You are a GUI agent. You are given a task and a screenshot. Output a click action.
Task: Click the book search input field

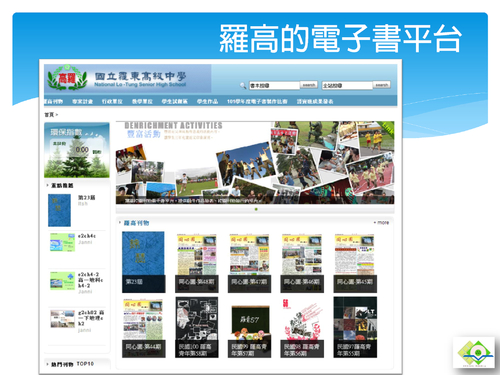pos(275,85)
